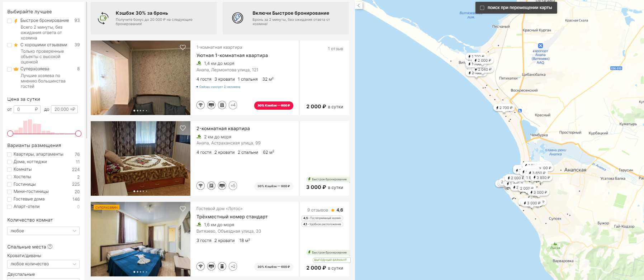Click the СУПЕРХОЗЯИН badge on Лотос photo

pos(106,208)
